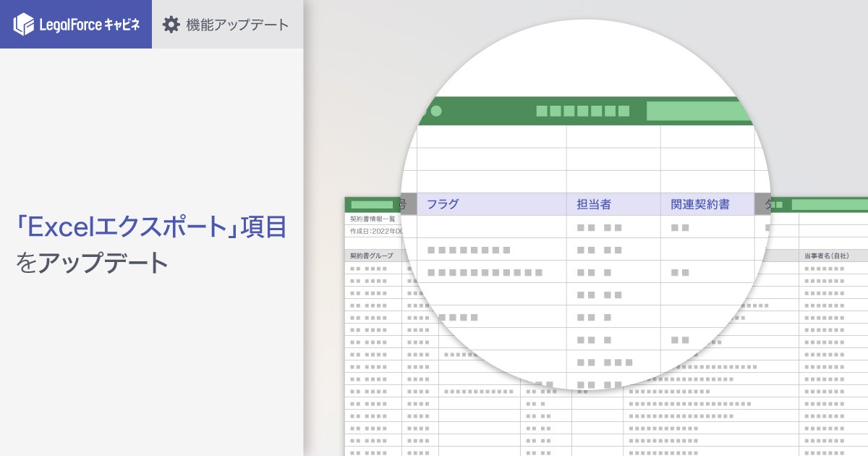Select the 担当者 column header
Screen dimensions: 868x456
coord(613,204)
